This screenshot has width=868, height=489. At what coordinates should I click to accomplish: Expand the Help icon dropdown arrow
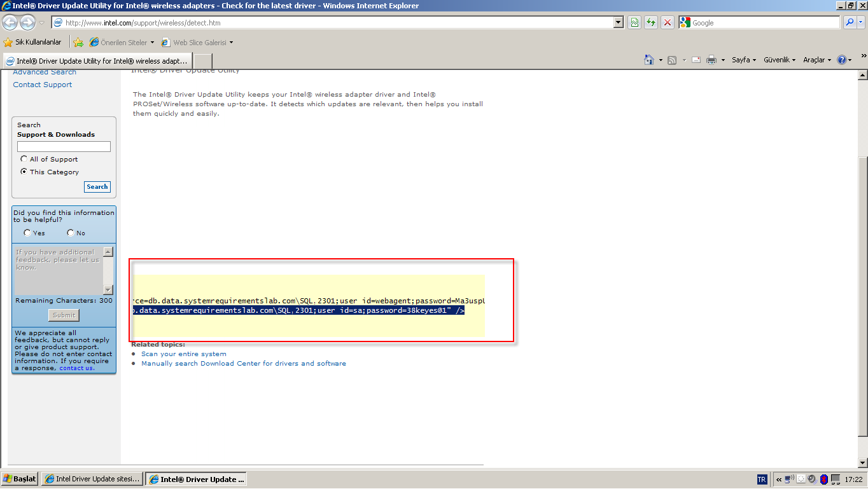pyautogui.click(x=850, y=60)
